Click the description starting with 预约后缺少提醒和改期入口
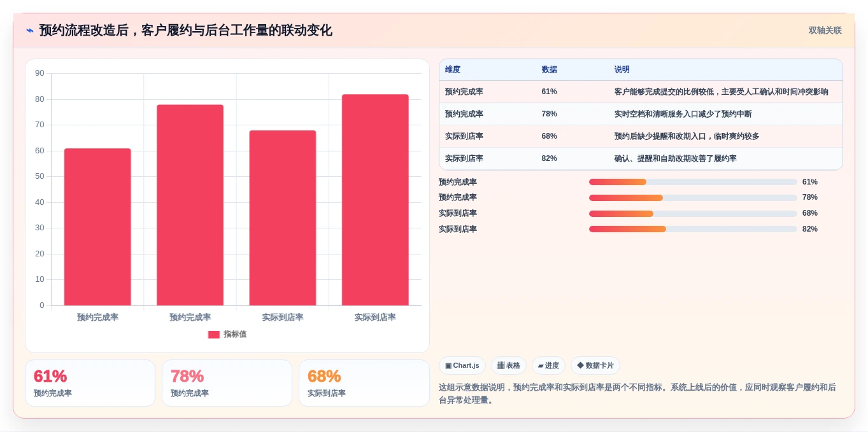 click(x=687, y=136)
